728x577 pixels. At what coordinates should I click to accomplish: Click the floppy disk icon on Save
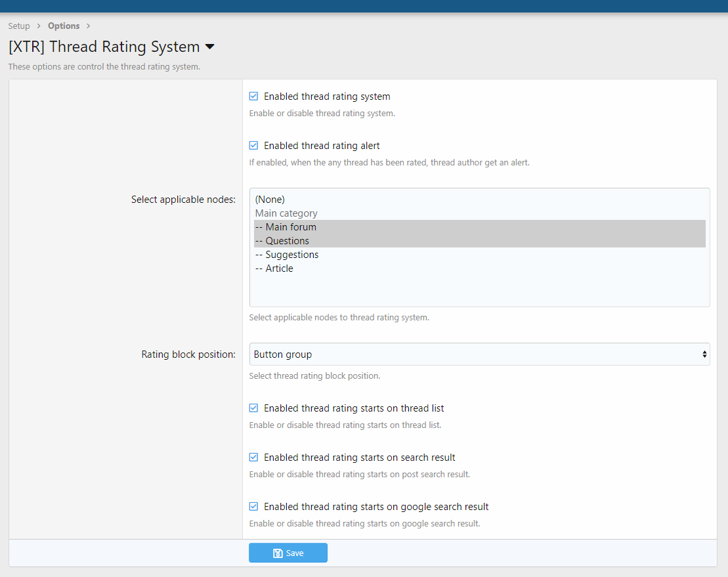[x=278, y=553]
